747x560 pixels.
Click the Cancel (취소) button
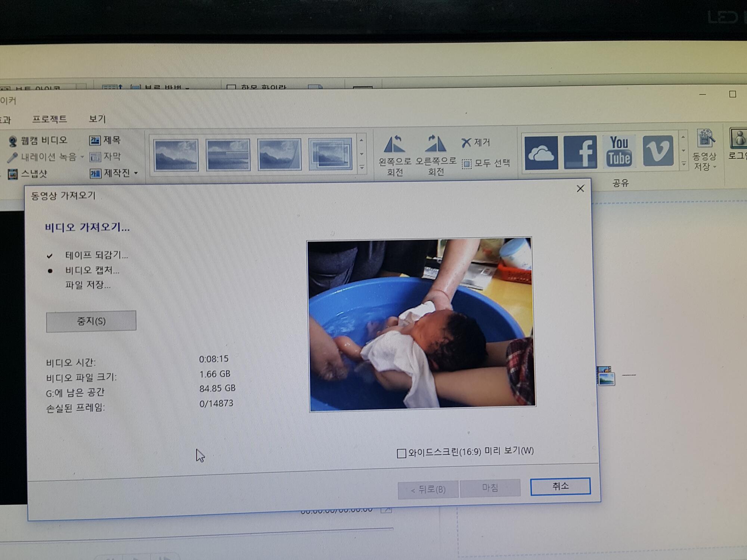click(560, 486)
